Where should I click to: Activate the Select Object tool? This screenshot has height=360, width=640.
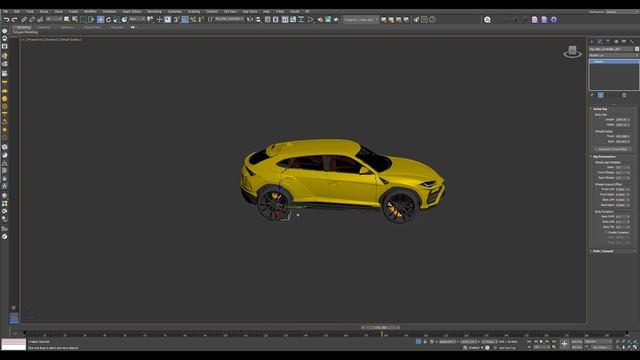(x=67, y=20)
